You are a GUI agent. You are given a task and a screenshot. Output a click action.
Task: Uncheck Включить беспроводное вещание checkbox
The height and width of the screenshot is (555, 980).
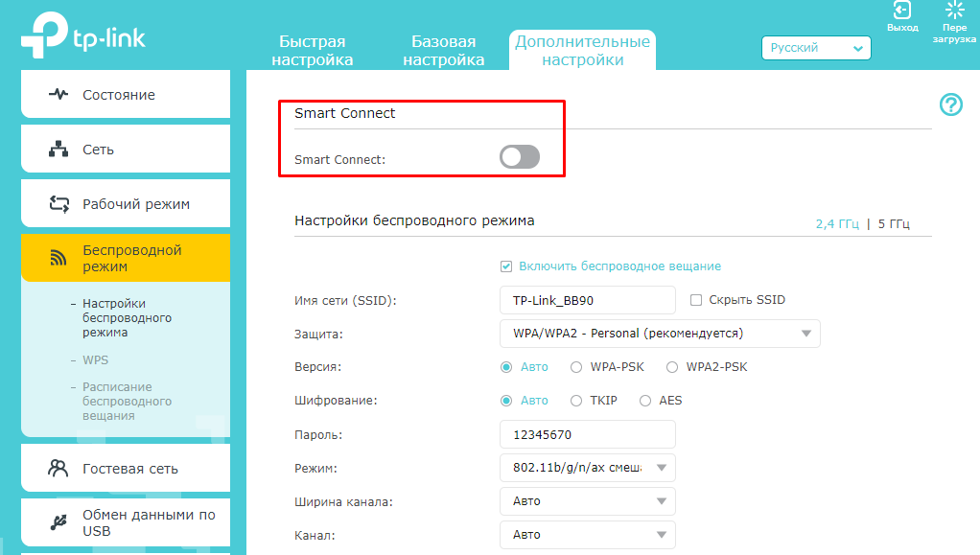506,266
